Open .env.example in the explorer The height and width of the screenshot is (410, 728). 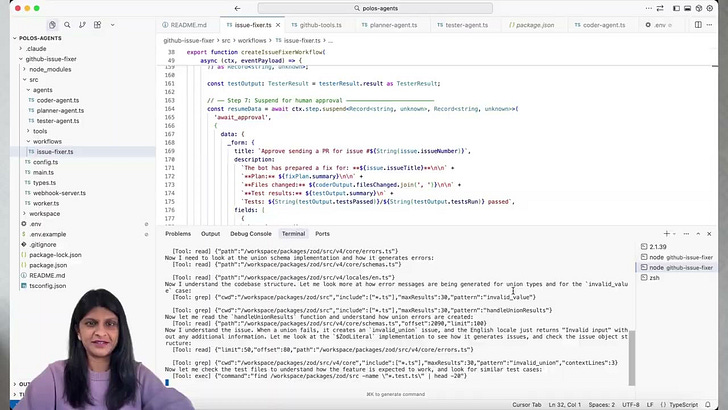[x=47, y=234]
